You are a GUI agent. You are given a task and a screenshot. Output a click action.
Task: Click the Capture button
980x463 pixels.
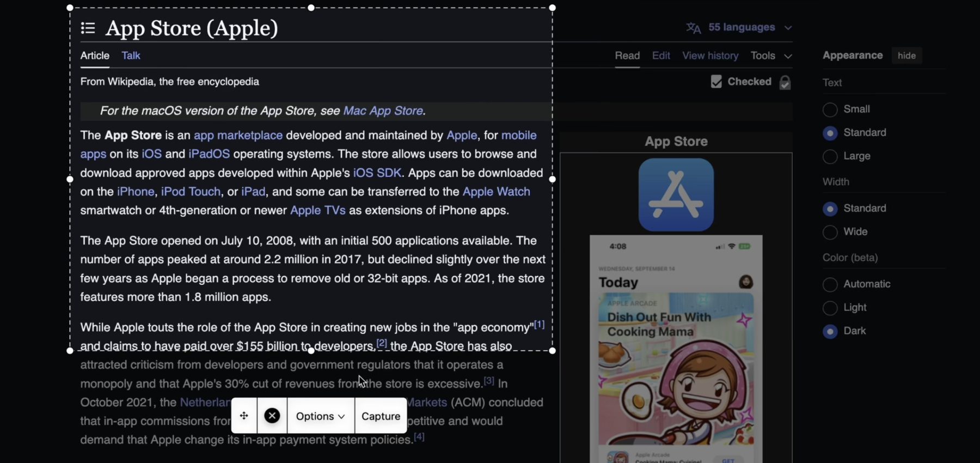point(381,416)
